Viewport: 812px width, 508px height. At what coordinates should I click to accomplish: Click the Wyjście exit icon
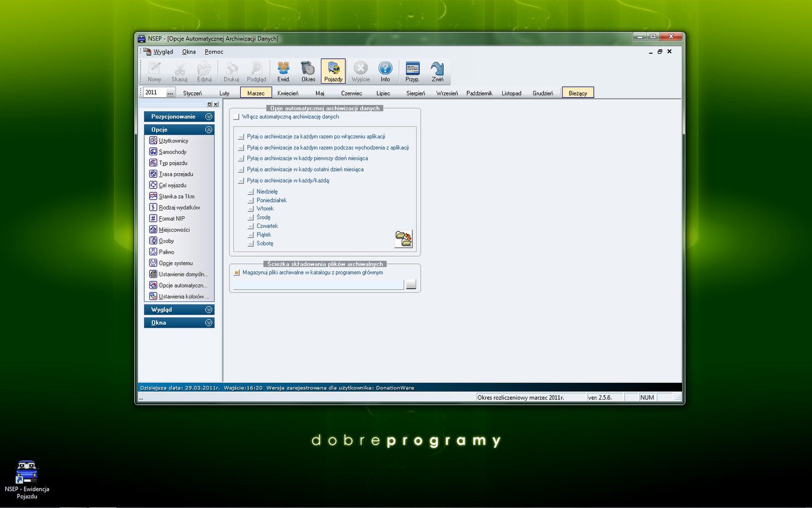click(361, 72)
